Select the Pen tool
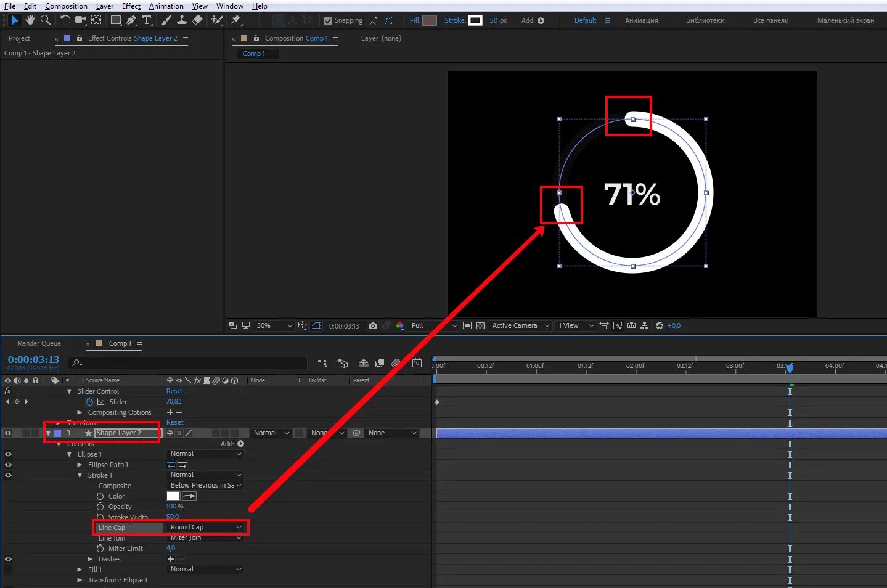887x588 pixels. 131,20
